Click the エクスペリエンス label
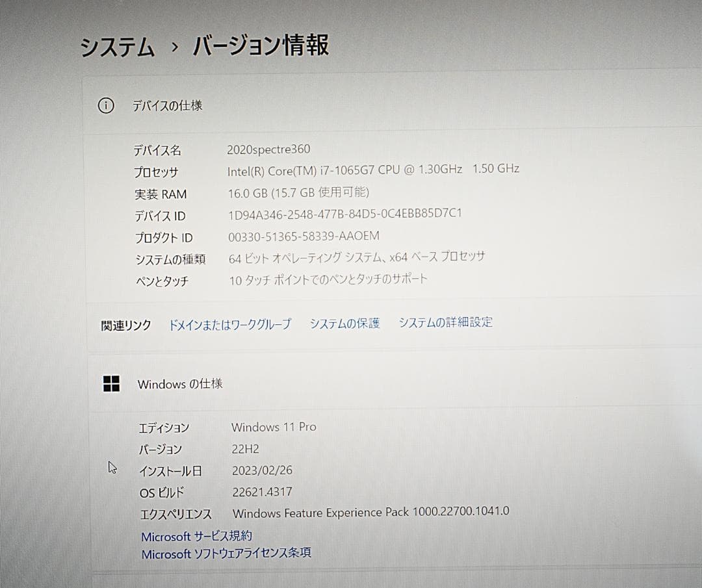This screenshot has width=702, height=588. [x=176, y=514]
